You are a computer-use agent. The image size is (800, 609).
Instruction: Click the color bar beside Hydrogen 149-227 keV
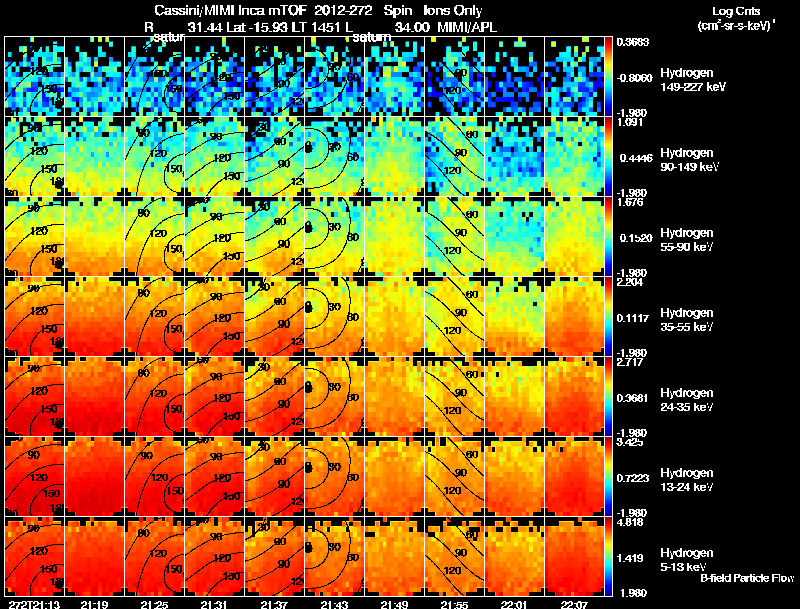pos(609,77)
